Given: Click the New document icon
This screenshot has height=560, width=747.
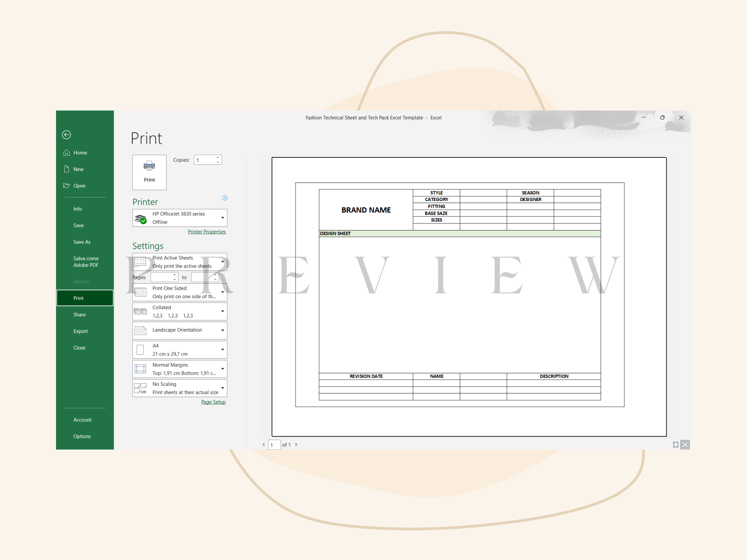Looking at the screenshot, I should (x=66, y=169).
